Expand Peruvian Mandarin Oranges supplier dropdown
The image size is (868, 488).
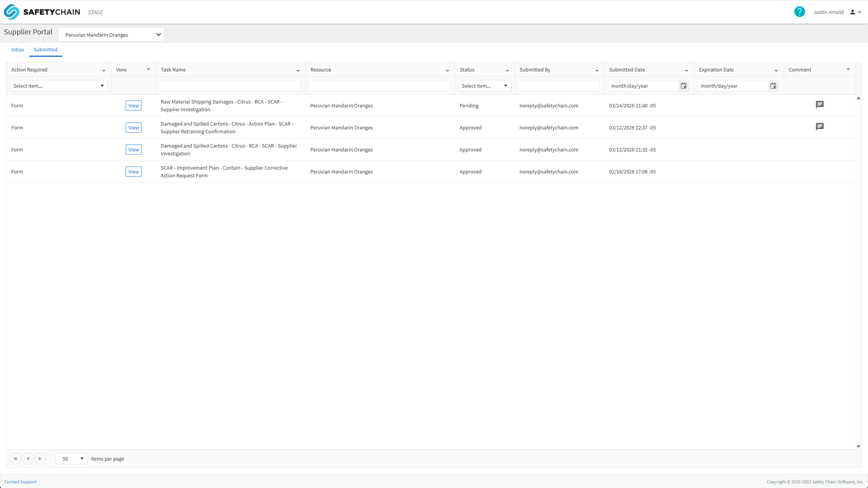(111, 35)
